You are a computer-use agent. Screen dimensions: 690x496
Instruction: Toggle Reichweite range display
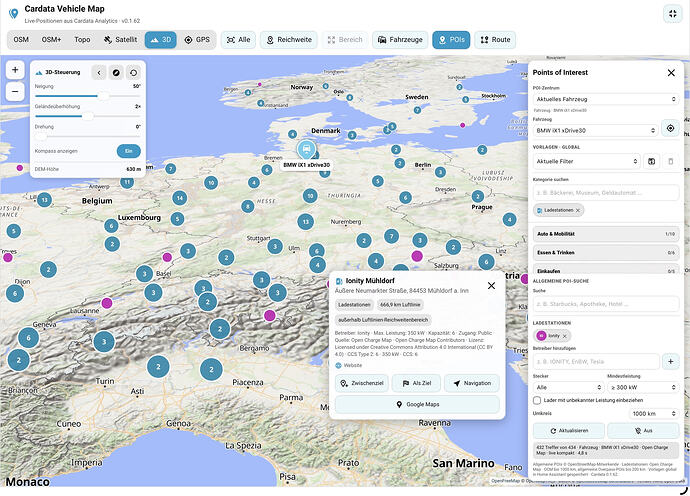click(289, 40)
